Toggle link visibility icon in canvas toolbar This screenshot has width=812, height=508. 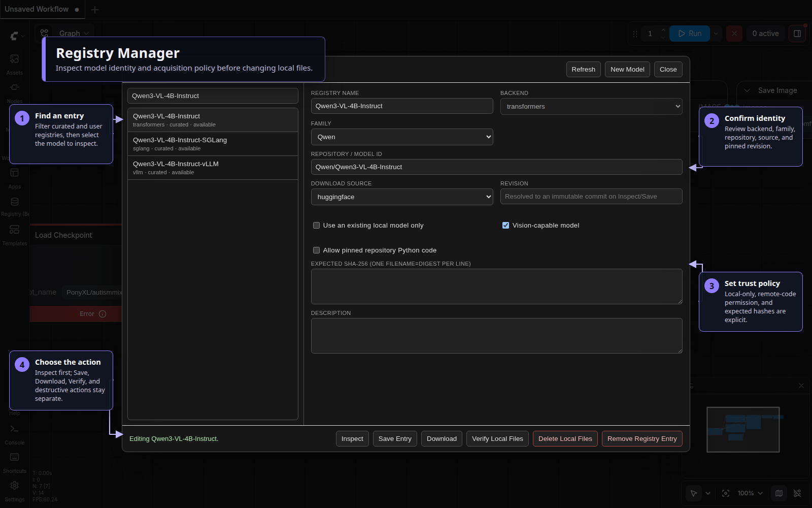(797, 493)
